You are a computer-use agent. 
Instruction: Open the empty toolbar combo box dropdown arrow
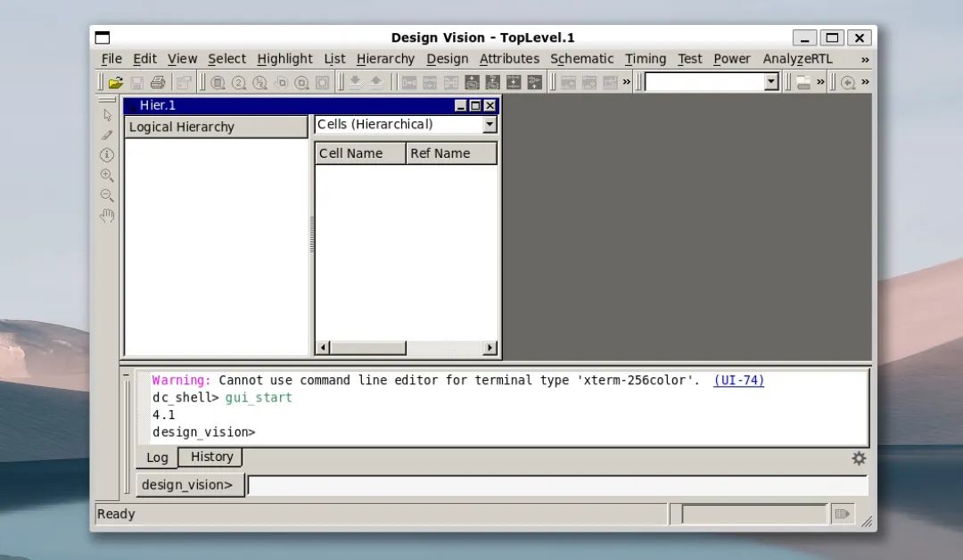click(x=771, y=82)
